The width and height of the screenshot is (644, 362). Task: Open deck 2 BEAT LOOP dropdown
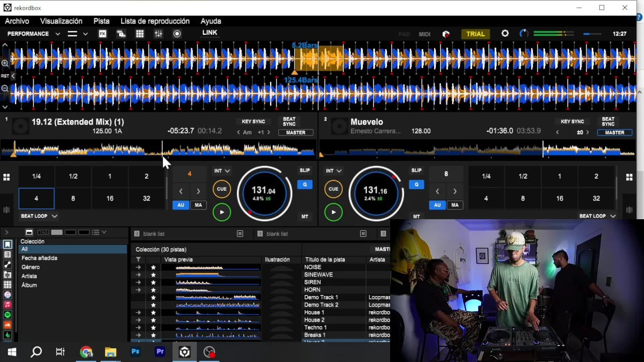(597, 216)
